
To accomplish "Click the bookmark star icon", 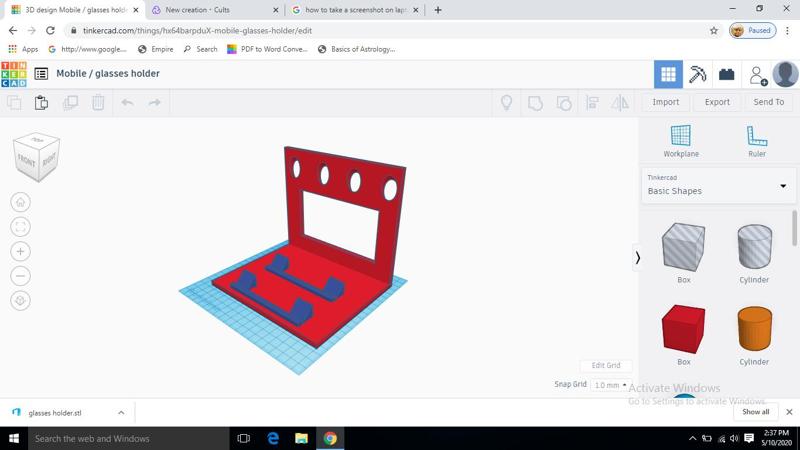I will click(x=713, y=31).
